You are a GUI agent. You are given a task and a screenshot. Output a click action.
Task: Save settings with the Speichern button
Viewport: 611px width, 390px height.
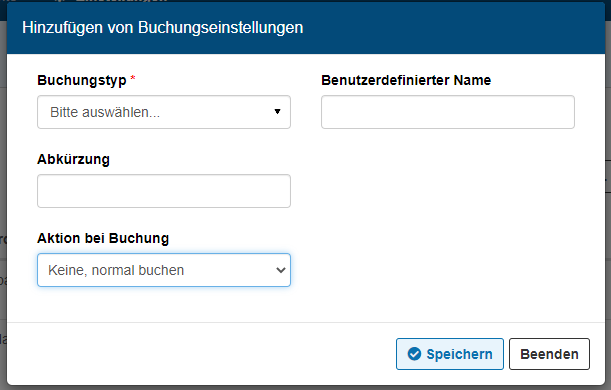(450, 354)
